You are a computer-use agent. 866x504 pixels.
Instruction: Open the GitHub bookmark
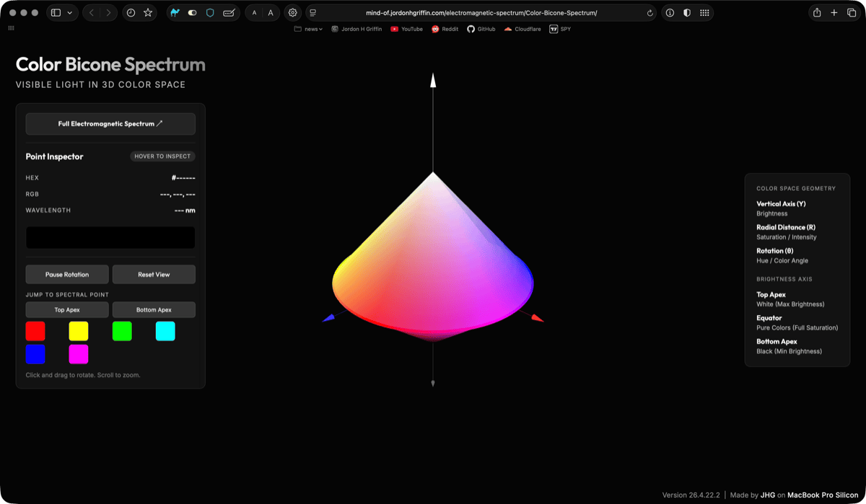tap(481, 29)
